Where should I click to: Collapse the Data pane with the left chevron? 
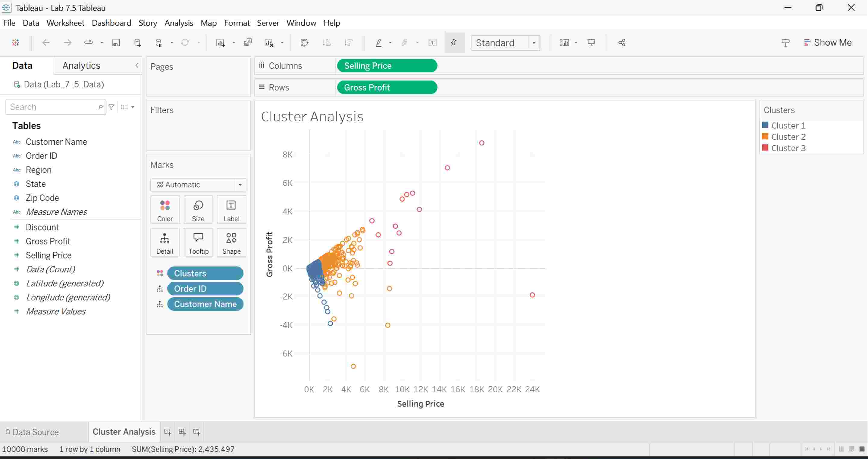tap(137, 65)
